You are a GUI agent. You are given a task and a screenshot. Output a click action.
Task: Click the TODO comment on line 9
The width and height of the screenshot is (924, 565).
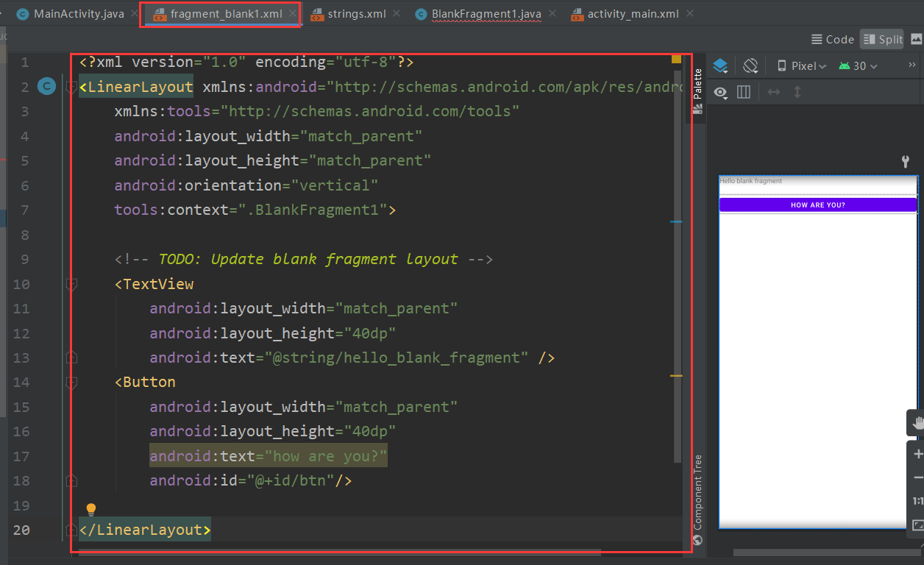[x=303, y=260]
